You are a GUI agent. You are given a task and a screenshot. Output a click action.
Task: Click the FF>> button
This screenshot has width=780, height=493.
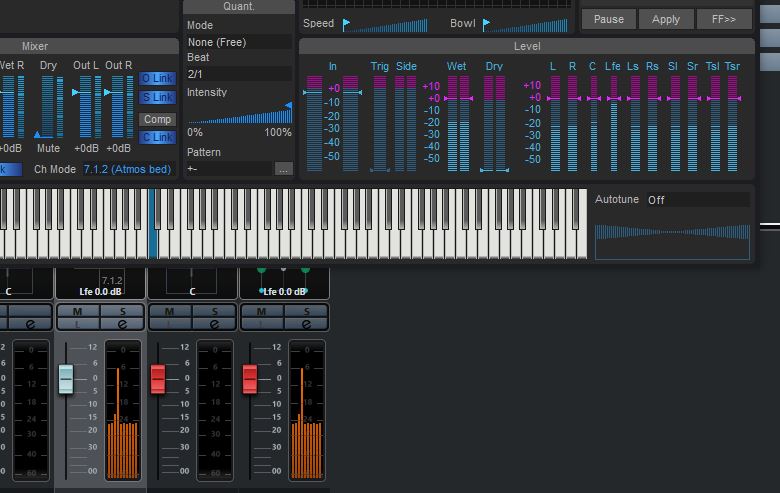(x=724, y=19)
